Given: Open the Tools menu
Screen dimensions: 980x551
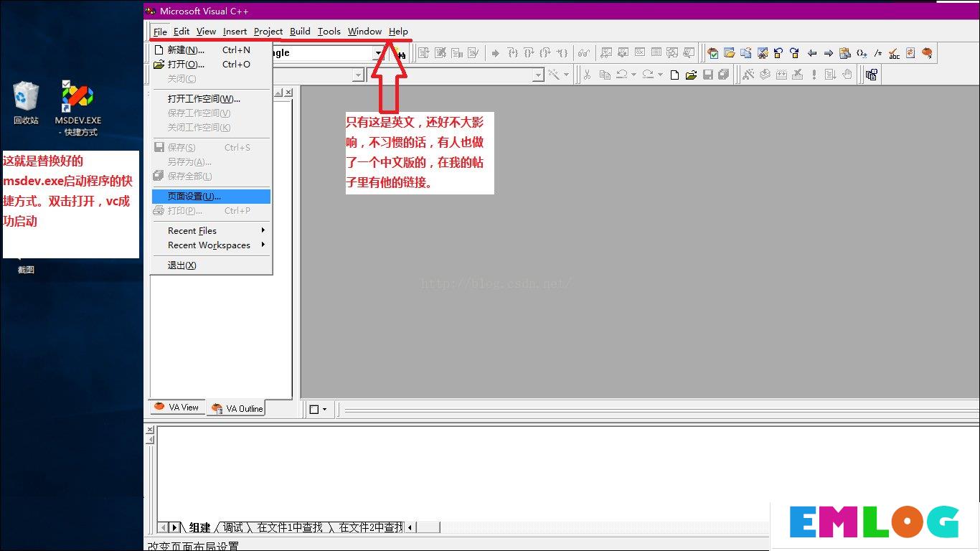Looking at the screenshot, I should point(329,32).
